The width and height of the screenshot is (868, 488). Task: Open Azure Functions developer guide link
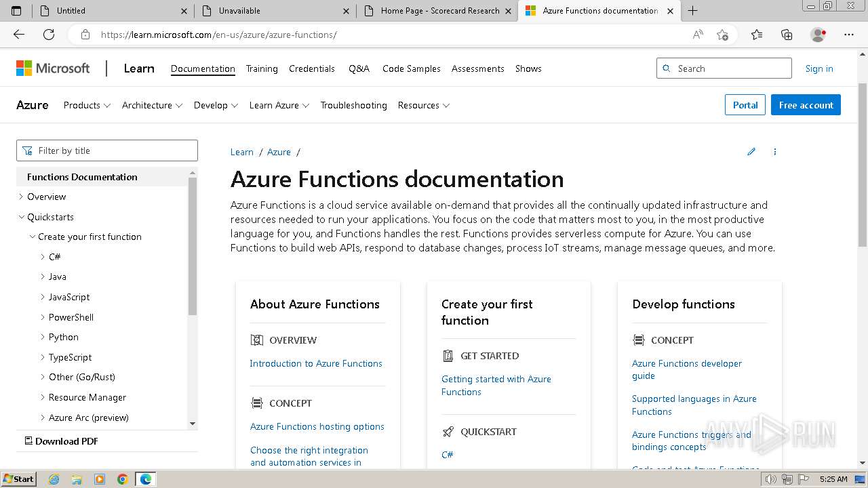click(x=687, y=369)
